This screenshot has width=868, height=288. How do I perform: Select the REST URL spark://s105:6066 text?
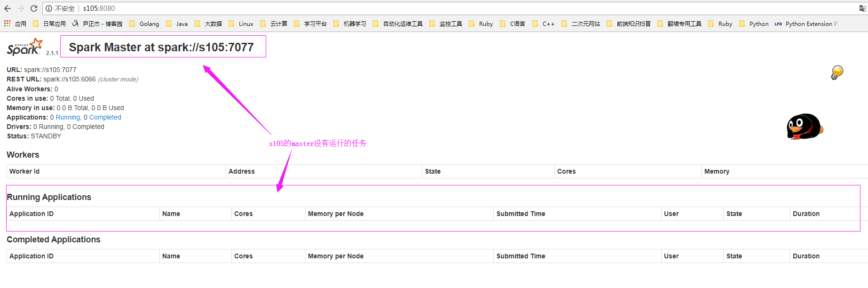tap(70, 79)
